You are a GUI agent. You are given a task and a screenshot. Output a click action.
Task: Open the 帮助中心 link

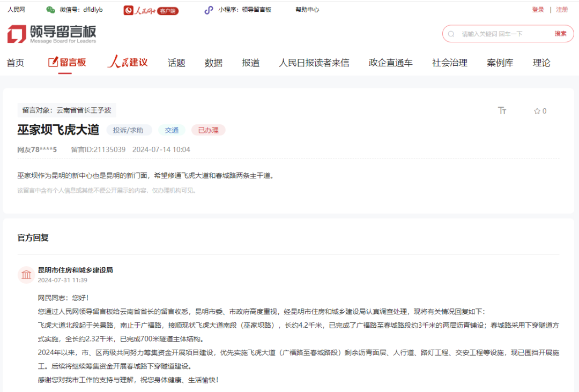(x=307, y=10)
